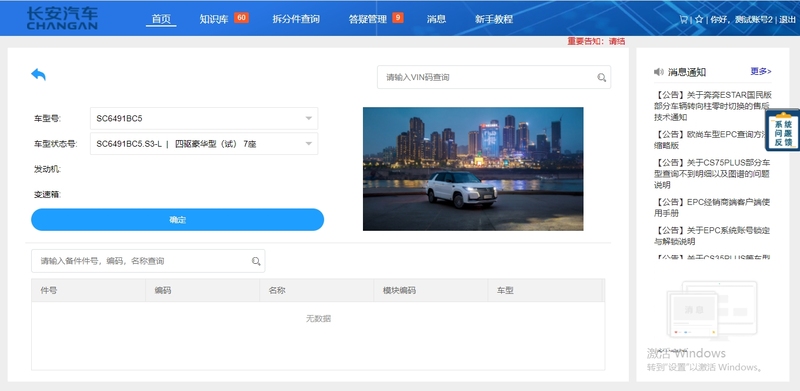This screenshot has width=800, height=391.
Task: Click the favorites star icon in header
Action: coord(698,19)
